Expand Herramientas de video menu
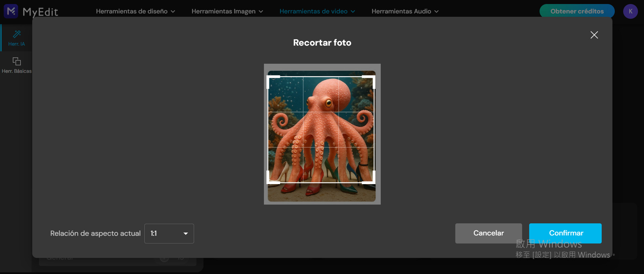644x274 pixels. point(317,11)
